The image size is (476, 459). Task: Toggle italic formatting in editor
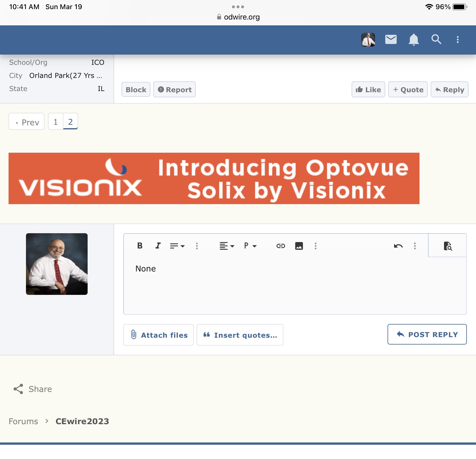[x=158, y=246]
